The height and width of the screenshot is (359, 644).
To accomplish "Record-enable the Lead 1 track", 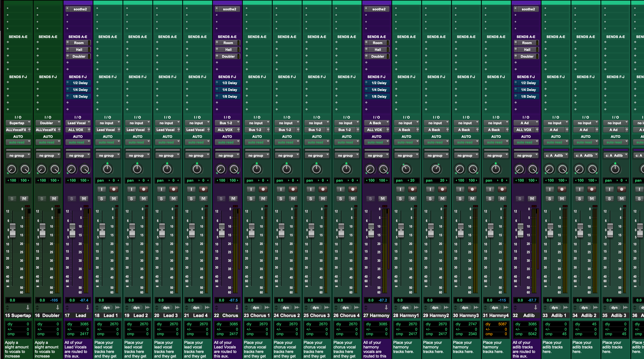I will pyautogui.click(x=114, y=189).
